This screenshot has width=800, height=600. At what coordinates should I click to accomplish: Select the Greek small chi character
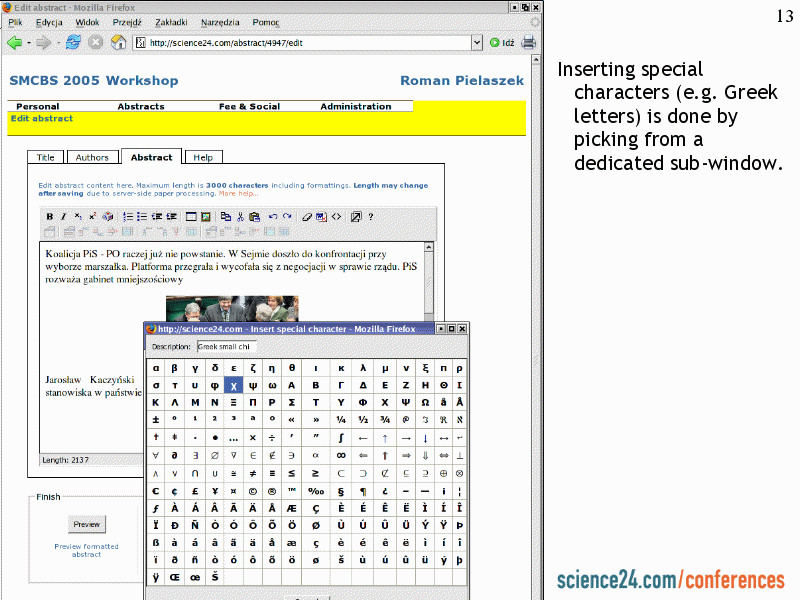coord(233,385)
